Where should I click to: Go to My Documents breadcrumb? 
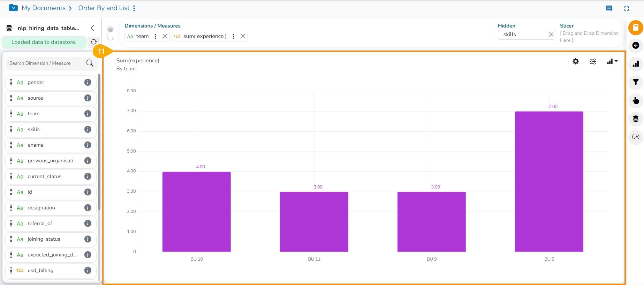(x=43, y=8)
